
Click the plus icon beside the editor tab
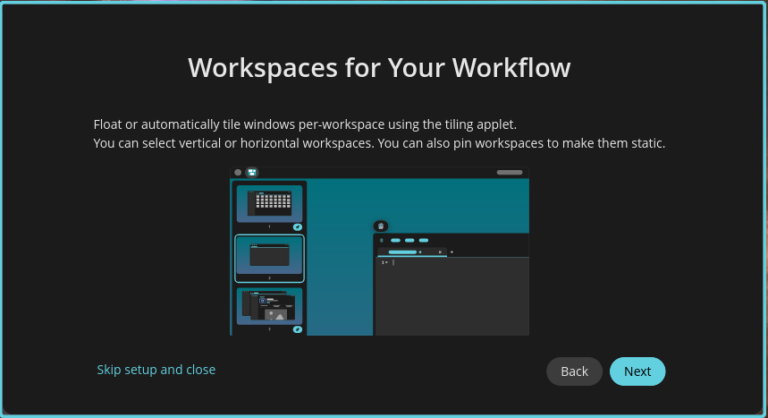[451, 252]
